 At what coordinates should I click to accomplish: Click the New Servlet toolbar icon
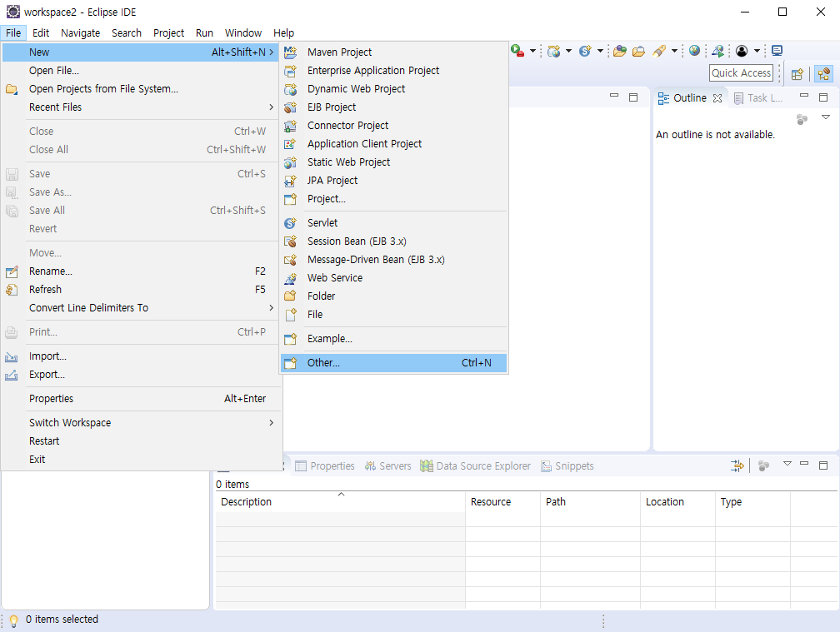[x=585, y=51]
